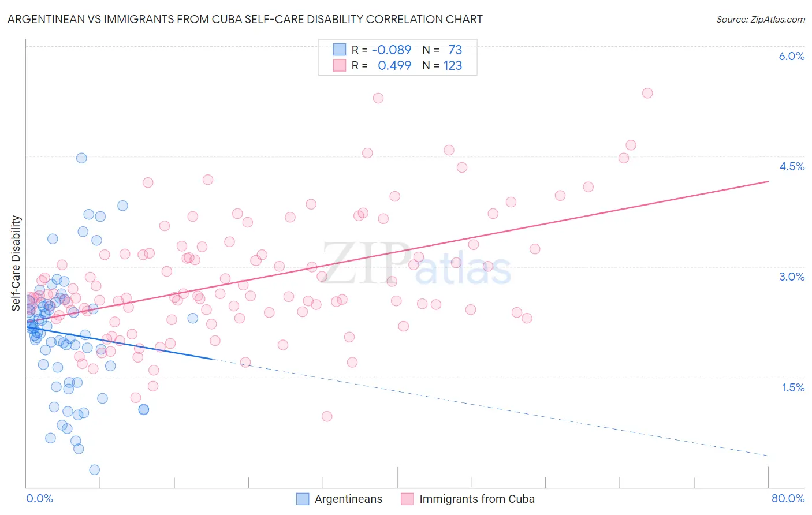Select the Argentineans legend label

348,499
